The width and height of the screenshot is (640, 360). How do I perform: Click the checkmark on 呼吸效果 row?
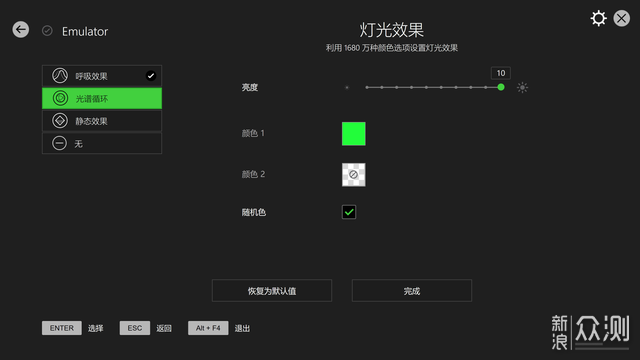coord(151,76)
